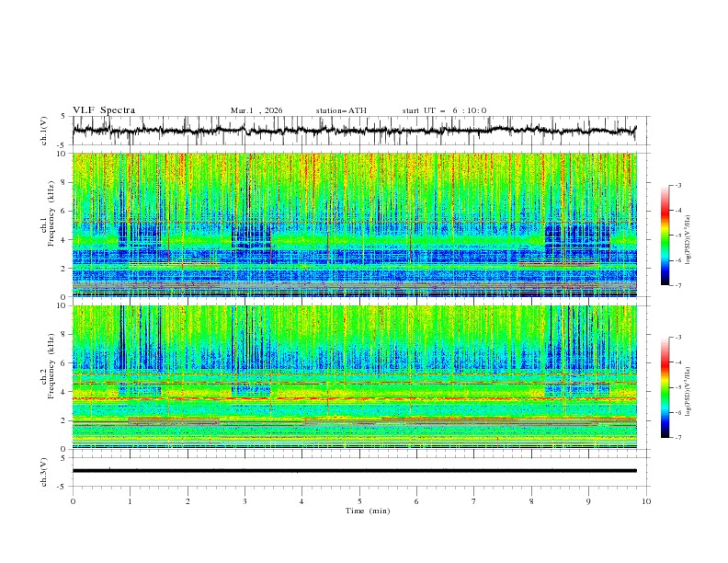Click the "2" kHz tick on ch.1 frequency axis
This screenshot has width=728, height=563.
[x=64, y=269]
